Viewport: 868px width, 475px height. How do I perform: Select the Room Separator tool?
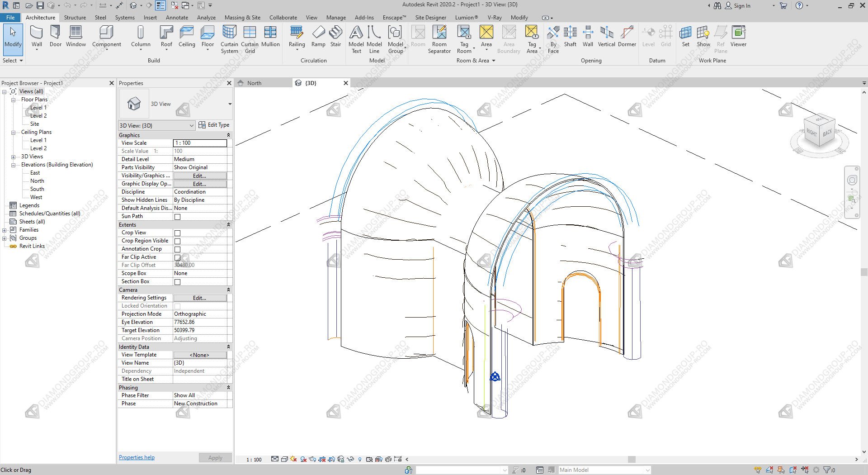[439, 40]
